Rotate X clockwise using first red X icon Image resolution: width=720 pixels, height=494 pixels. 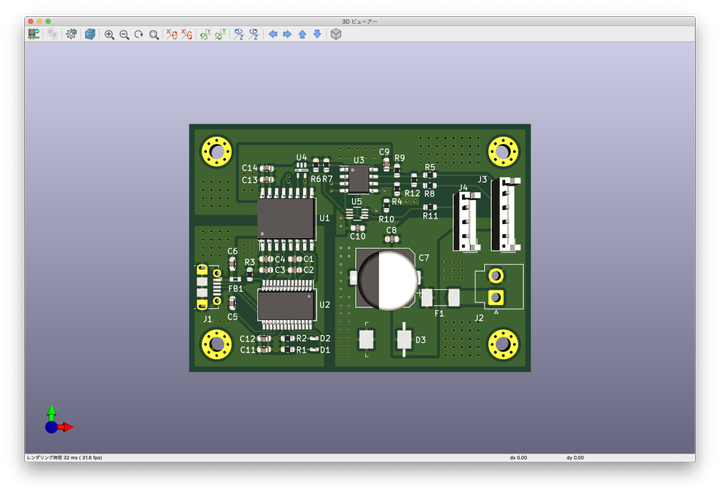pos(172,34)
